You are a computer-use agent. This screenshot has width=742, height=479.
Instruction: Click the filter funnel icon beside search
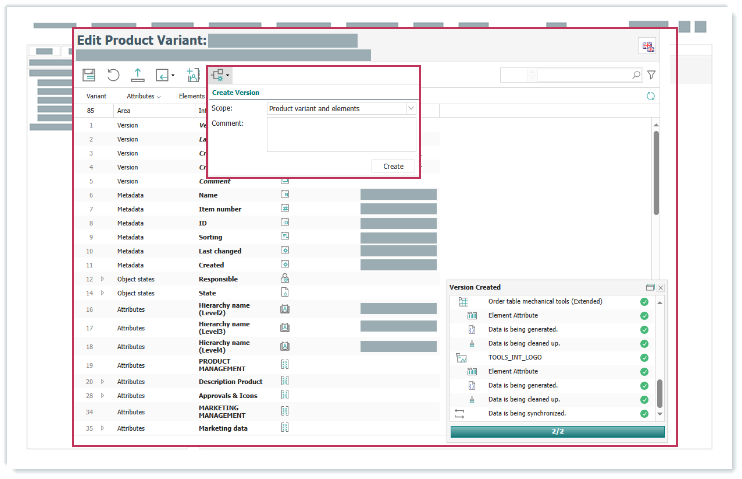click(x=651, y=75)
